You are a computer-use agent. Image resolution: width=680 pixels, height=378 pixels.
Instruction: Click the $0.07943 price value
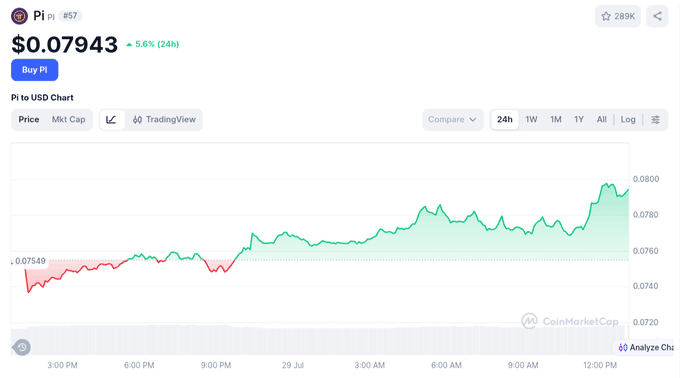click(x=64, y=45)
